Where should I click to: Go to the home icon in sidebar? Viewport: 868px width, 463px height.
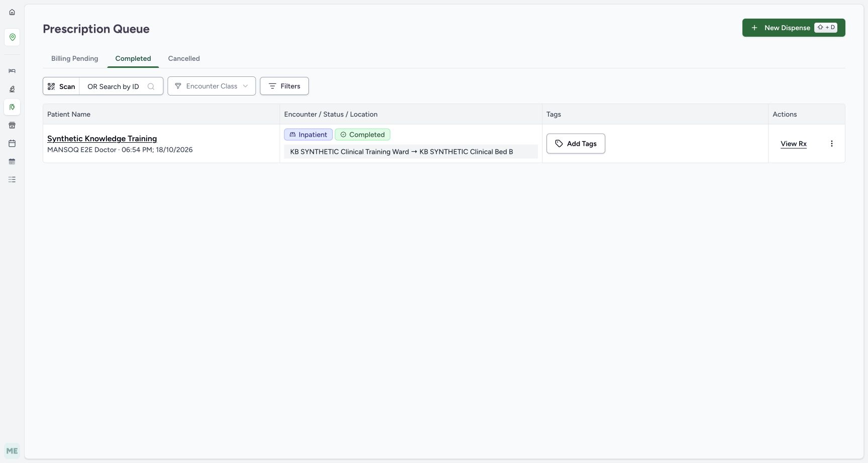click(x=12, y=12)
